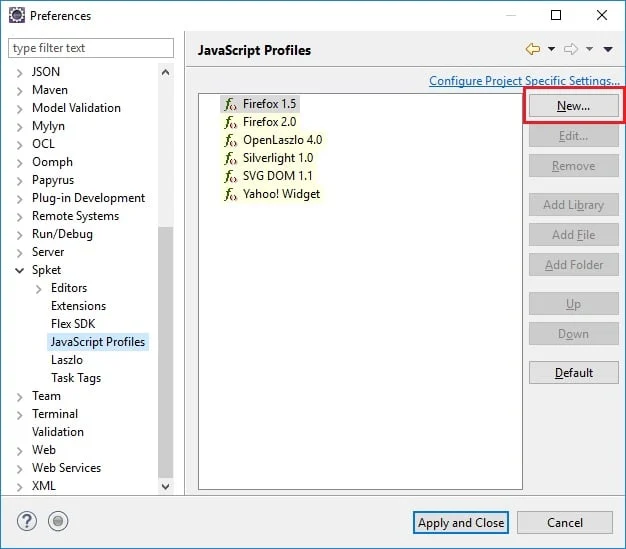Select Laszlo preference page
626x549 pixels.
point(67,360)
